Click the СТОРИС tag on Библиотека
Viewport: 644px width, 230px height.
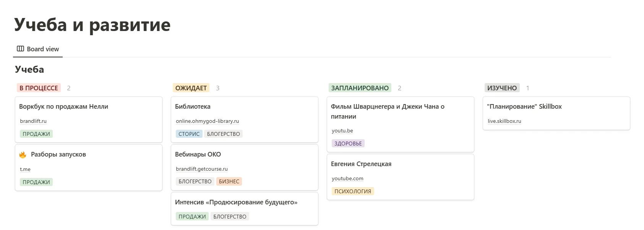pos(189,134)
